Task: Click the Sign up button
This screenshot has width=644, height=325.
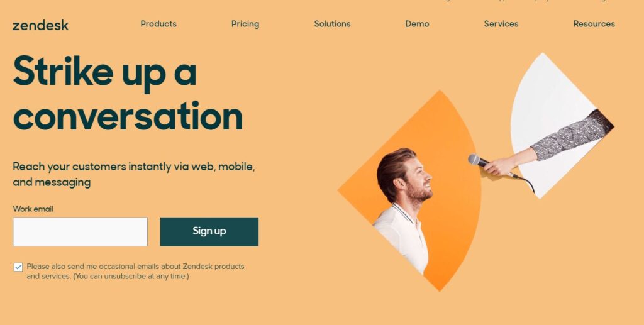Action: [209, 232]
